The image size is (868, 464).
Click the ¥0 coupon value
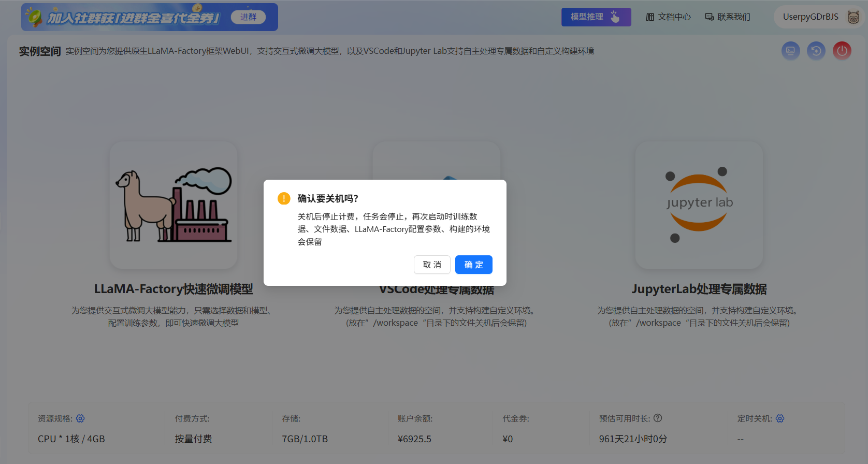coord(508,439)
